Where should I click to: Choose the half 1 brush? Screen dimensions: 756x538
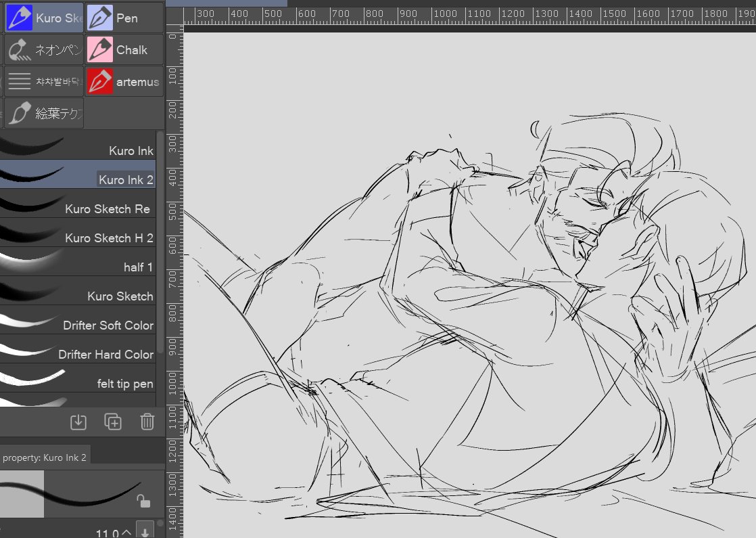(78, 261)
